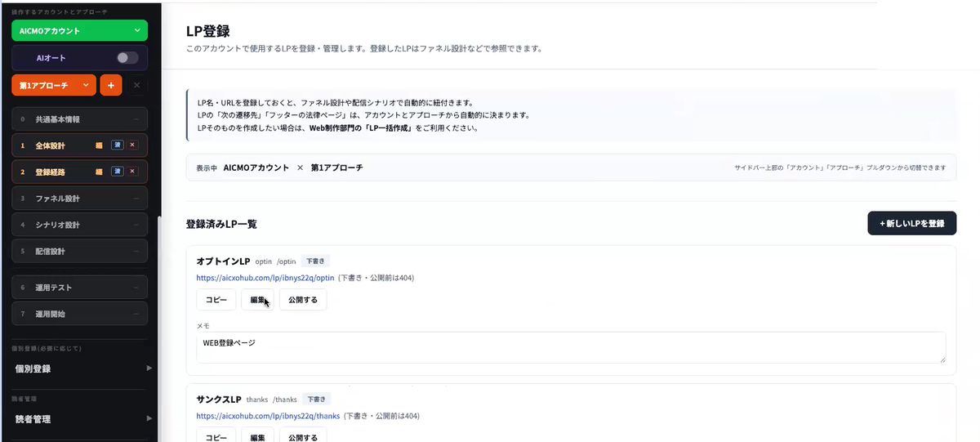980x442 pixels.
Task: Click the + 新しいLPを登録 button
Action: (x=911, y=224)
